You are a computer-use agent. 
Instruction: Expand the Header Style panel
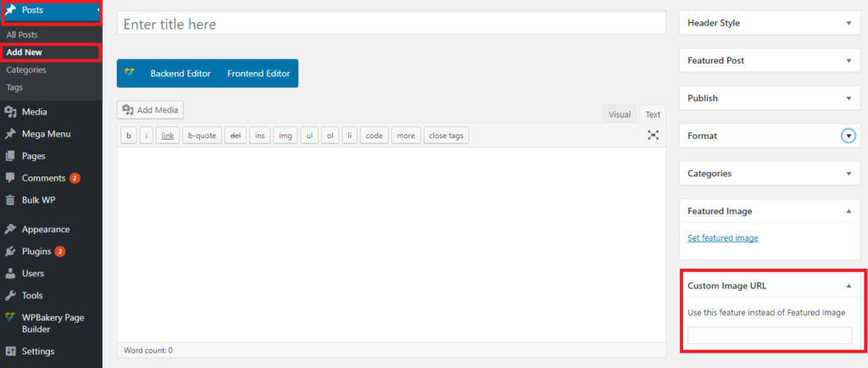[849, 23]
